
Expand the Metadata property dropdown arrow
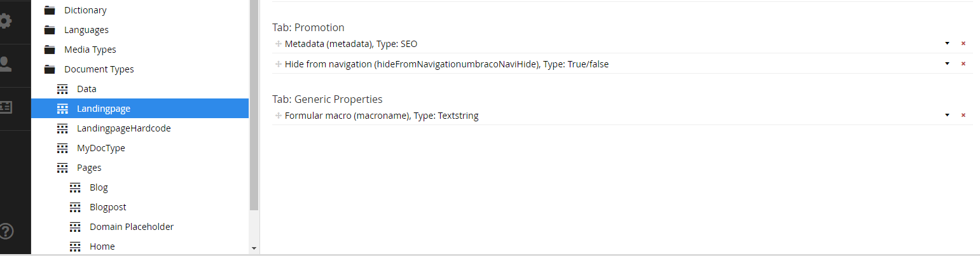click(x=947, y=43)
